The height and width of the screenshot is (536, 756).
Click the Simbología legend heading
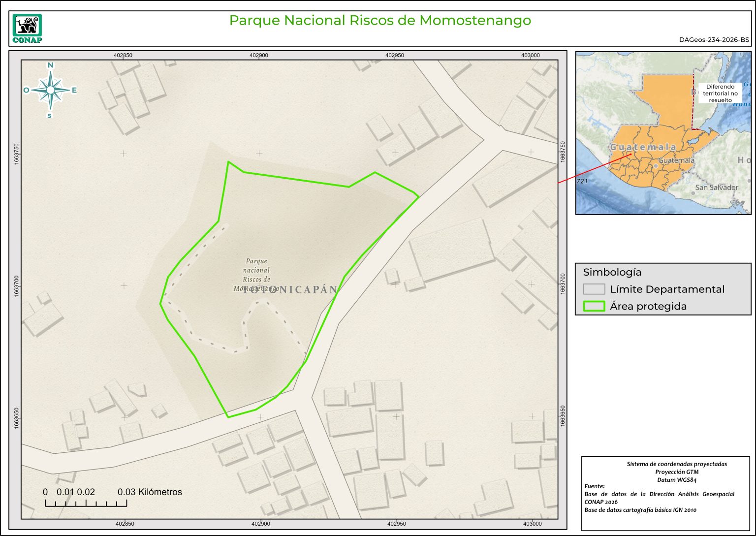tap(612, 272)
